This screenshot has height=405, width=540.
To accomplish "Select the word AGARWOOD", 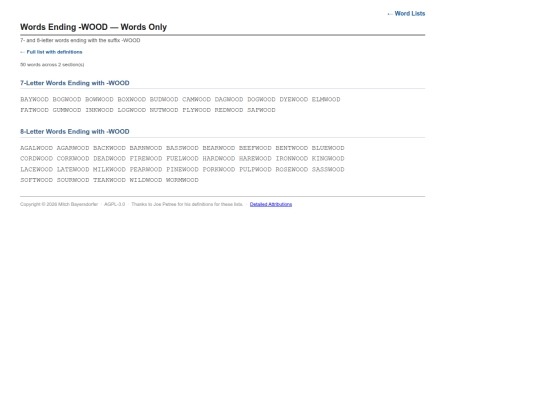I will (73, 148).
